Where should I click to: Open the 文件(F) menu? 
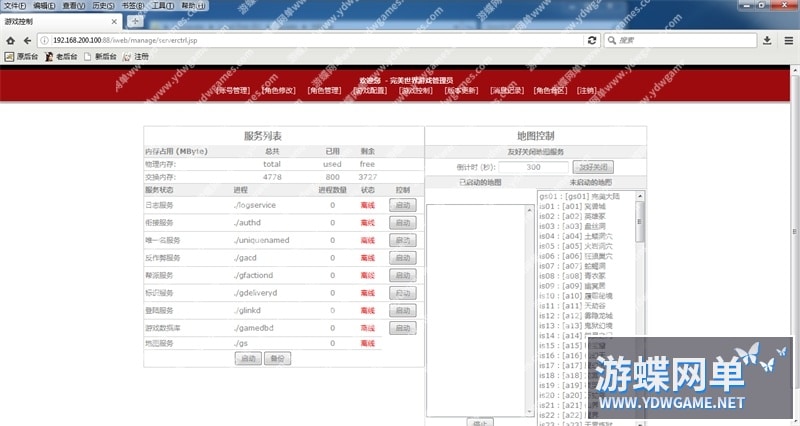pyautogui.click(x=15, y=6)
